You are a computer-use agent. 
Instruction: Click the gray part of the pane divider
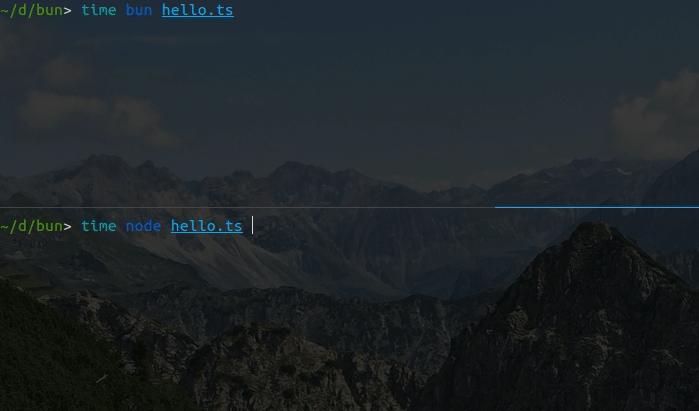247,207
